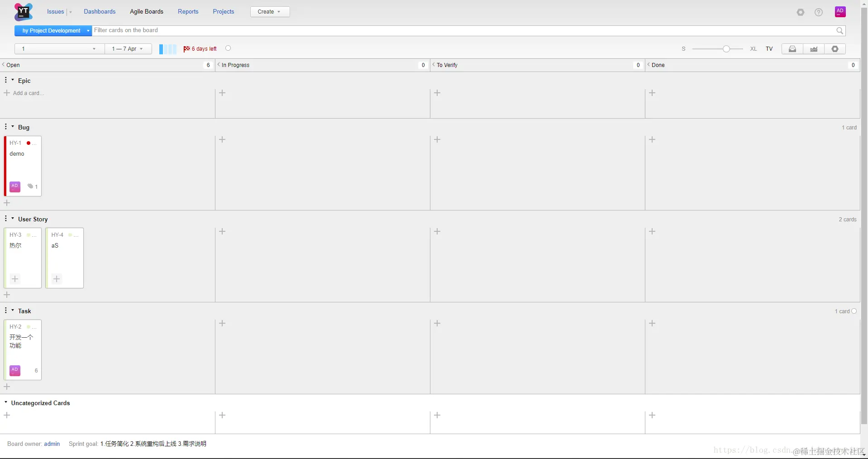Click the YouTrack logo

point(23,12)
